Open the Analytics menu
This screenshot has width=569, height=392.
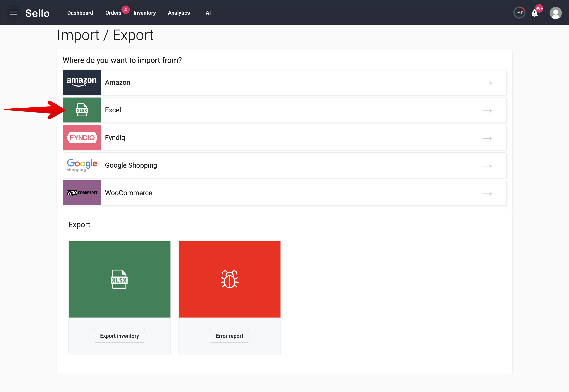pyautogui.click(x=179, y=13)
